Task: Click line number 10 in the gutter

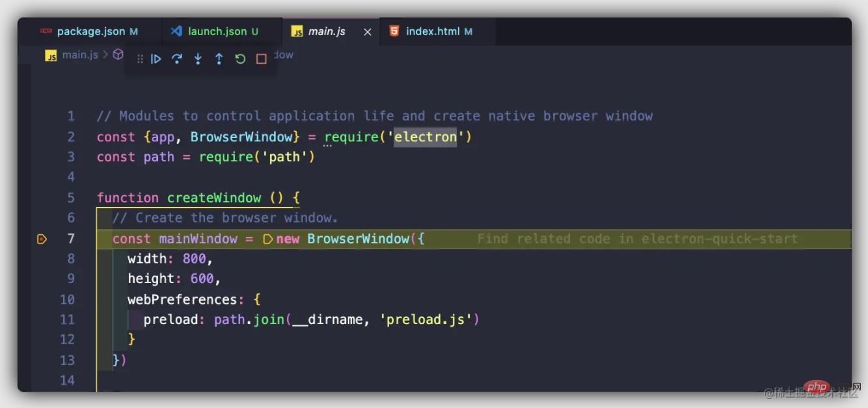Action: point(68,300)
